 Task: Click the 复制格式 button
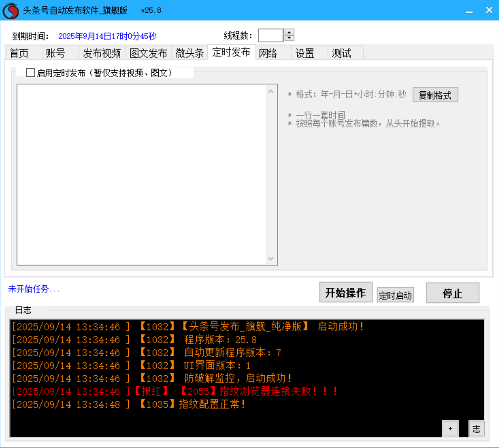click(435, 94)
